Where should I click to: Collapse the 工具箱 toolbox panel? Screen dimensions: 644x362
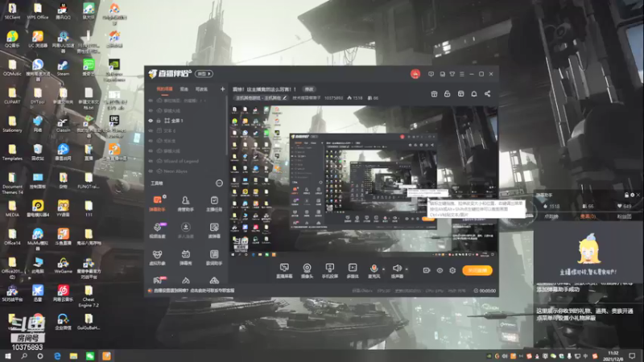click(x=219, y=183)
